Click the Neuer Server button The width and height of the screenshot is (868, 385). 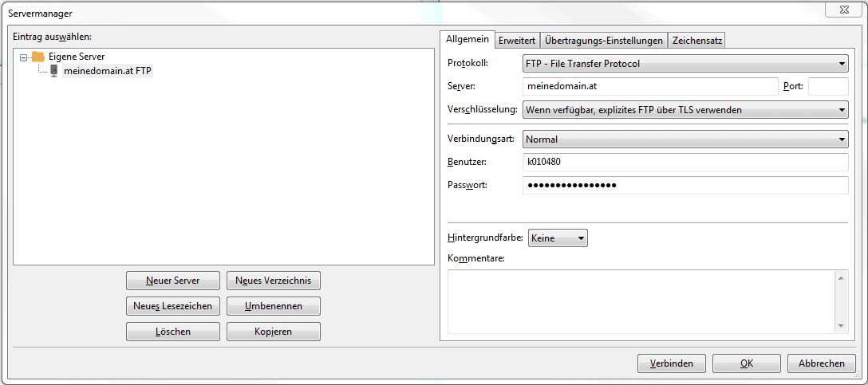pos(172,281)
